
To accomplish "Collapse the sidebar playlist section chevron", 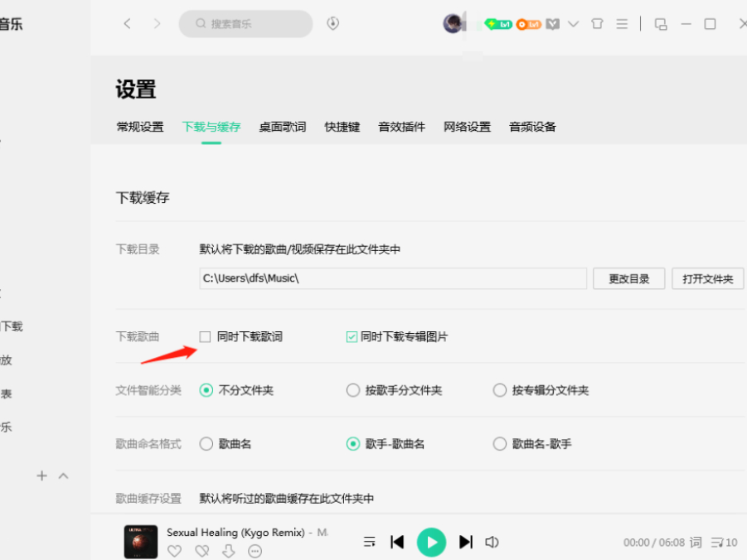I will pos(63,476).
